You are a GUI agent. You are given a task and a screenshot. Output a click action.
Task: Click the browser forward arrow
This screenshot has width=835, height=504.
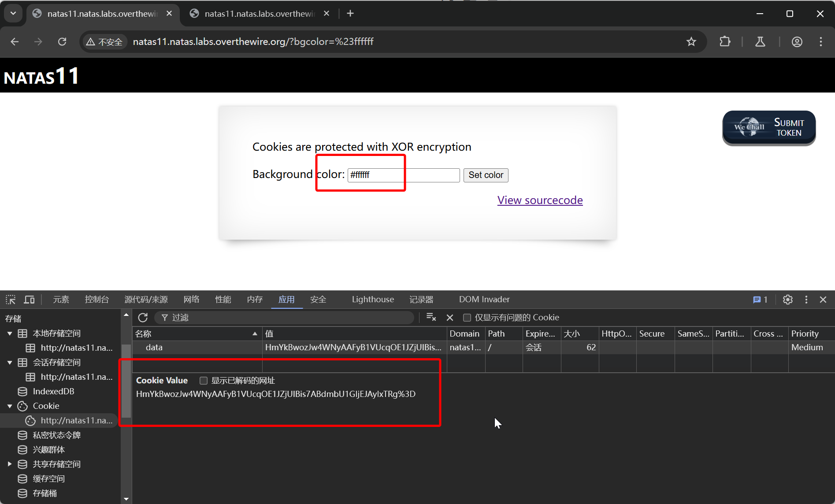(x=38, y=41)
